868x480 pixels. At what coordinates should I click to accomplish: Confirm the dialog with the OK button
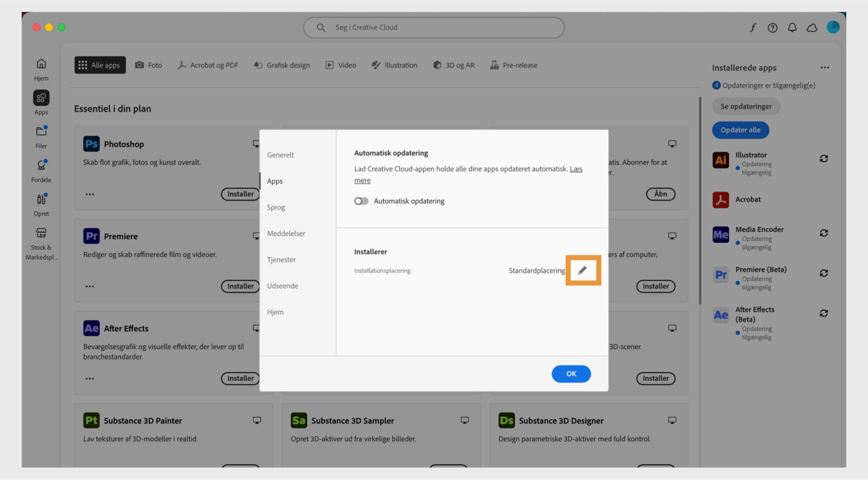(x=571, y=374)
